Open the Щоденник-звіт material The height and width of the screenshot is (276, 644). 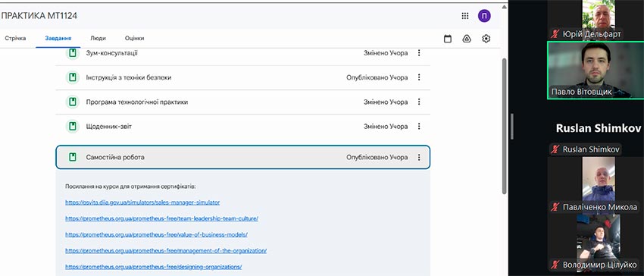[242, 127]
